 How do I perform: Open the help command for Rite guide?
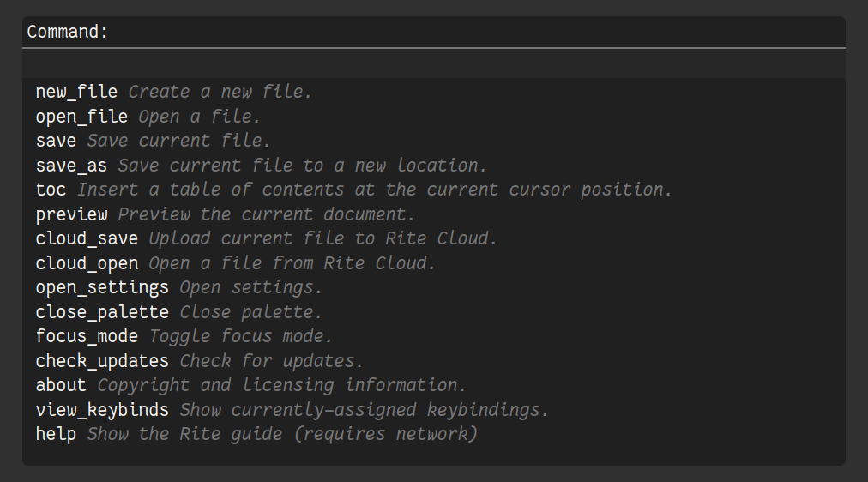pos(56,434)
